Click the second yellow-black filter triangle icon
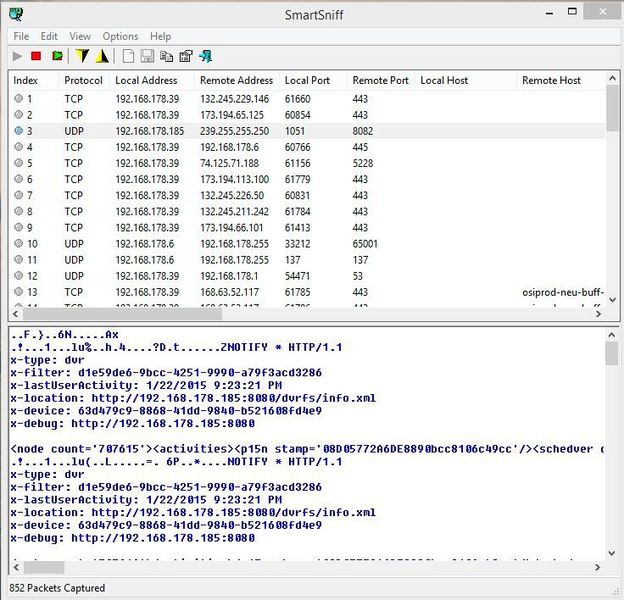 click(101, 56)
